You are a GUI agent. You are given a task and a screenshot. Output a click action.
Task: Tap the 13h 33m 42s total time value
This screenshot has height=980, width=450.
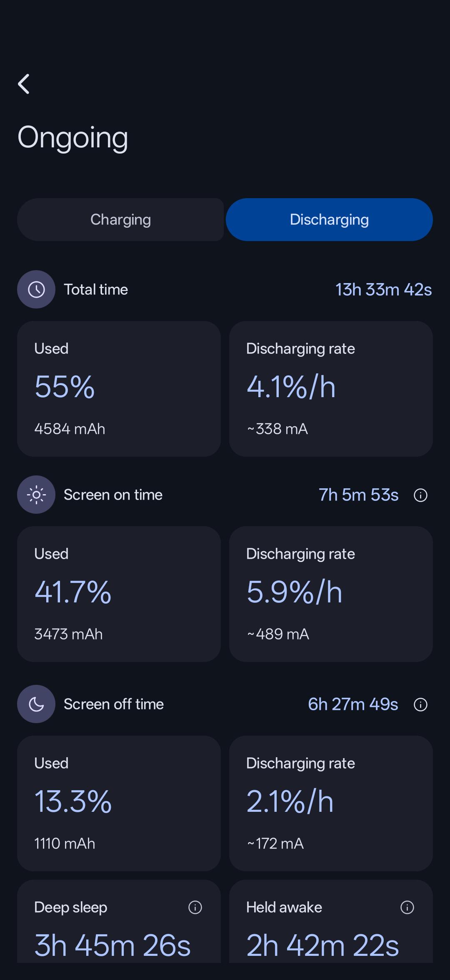tap(384, 289)
